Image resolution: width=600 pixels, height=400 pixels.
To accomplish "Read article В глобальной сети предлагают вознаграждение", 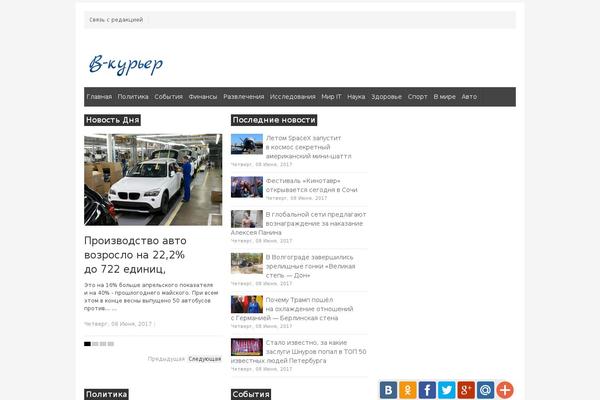I will point(298,224).
